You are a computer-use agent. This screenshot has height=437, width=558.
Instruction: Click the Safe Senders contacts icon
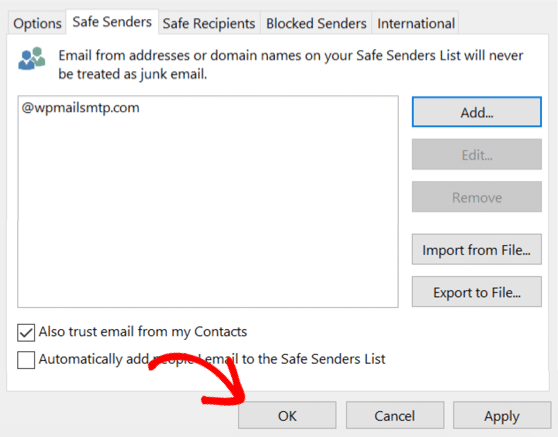32,58
